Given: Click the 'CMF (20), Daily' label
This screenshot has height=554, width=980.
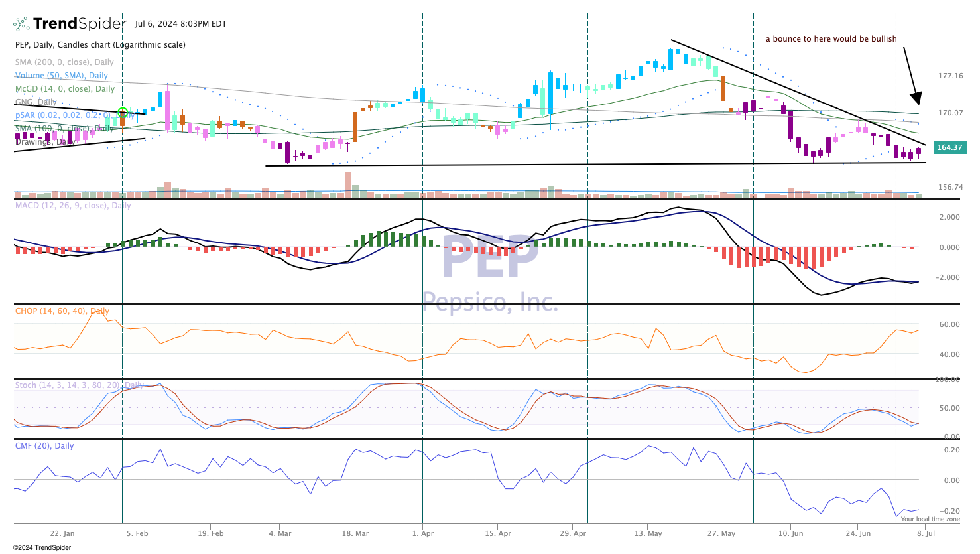Looking at the screenshot, I should point(44,446).
